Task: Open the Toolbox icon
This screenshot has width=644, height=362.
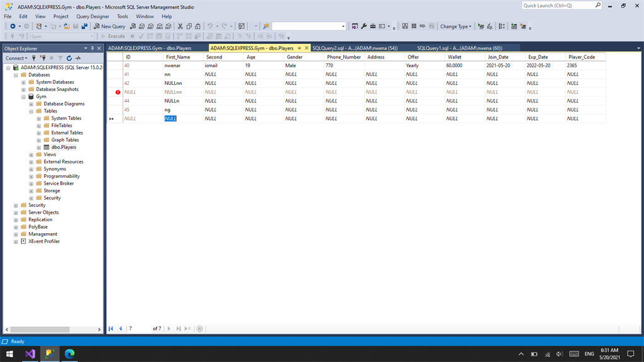Action: click(x=373, y=26)
